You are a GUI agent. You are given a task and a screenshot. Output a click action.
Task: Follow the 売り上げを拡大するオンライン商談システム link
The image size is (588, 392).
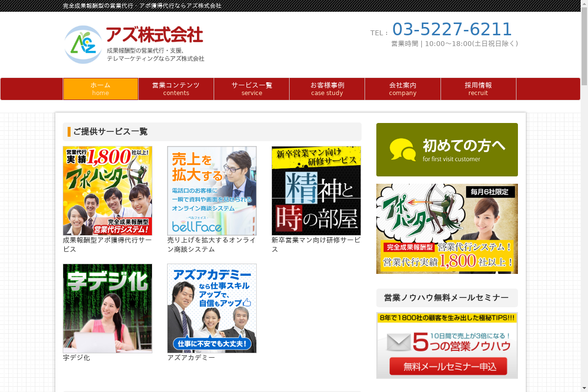[x=212, y=245]
